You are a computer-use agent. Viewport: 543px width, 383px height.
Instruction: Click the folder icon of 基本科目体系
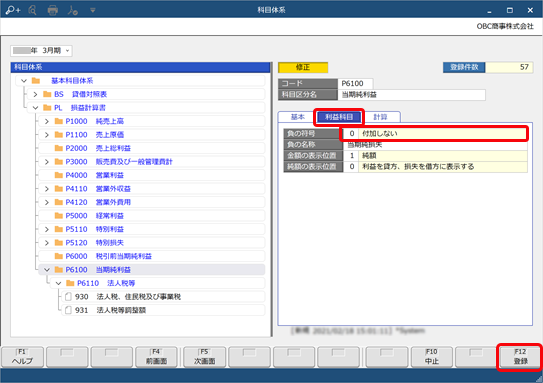tap(36, 81)
